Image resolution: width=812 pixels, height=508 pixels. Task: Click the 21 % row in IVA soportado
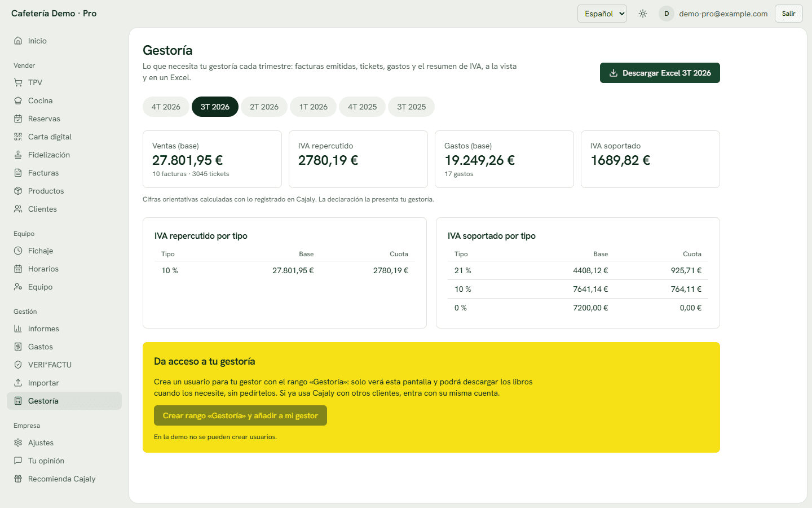578,270
